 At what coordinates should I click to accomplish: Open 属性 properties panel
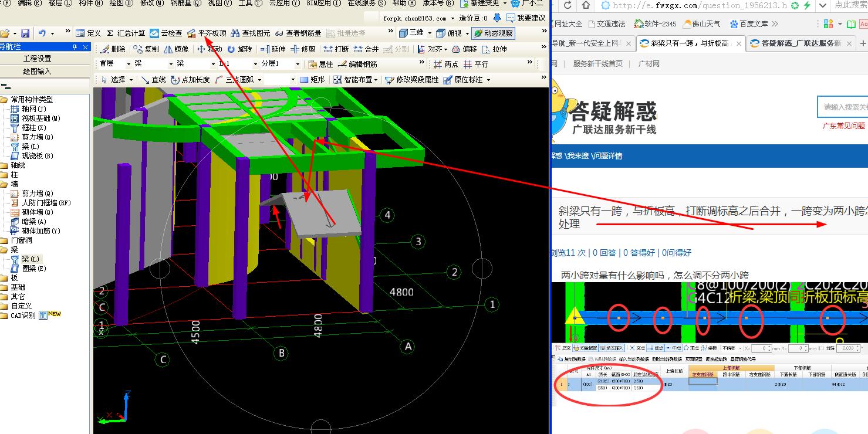click(x=320, y=64)
